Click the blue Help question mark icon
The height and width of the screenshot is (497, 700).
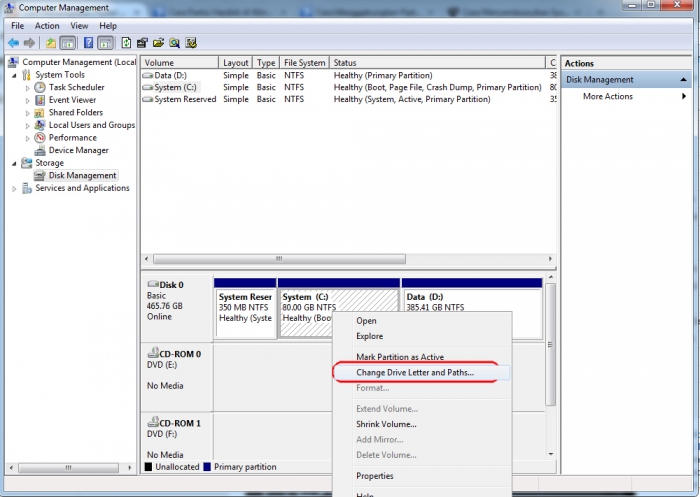tap(88, 43)
